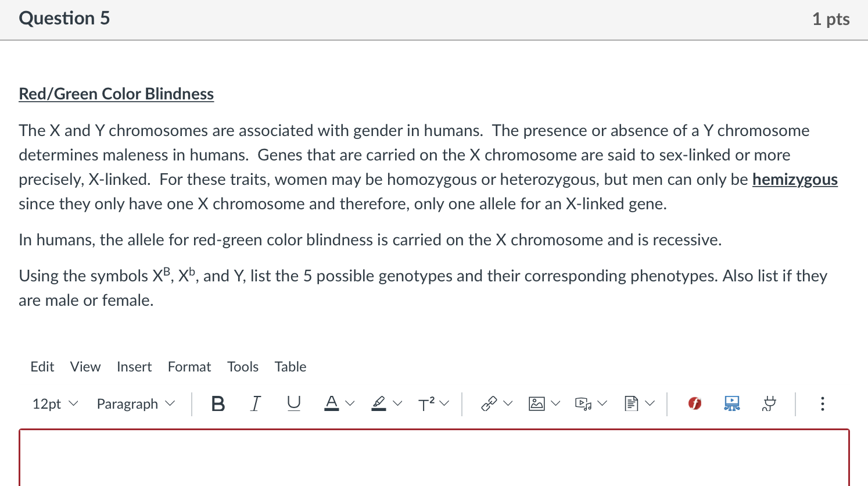This screenshot has height=486, width=868.
Task: Expand the highlighter color options
Action: 397,403
